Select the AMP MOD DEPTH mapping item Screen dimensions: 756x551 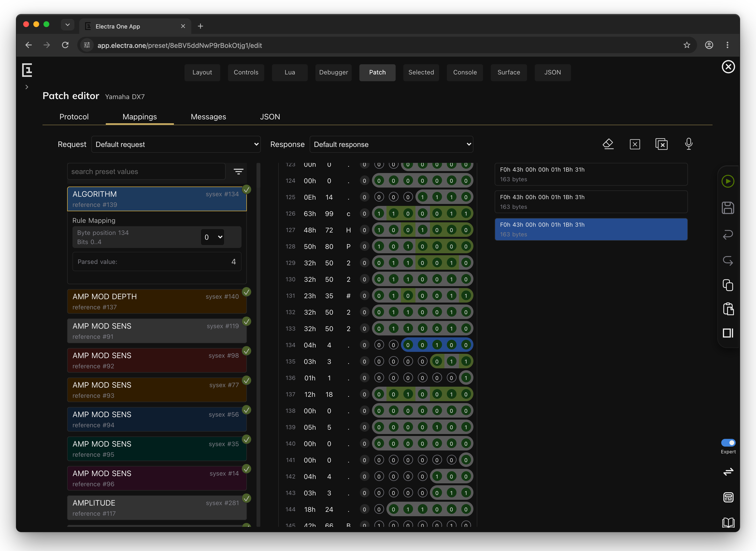[157, 301]
